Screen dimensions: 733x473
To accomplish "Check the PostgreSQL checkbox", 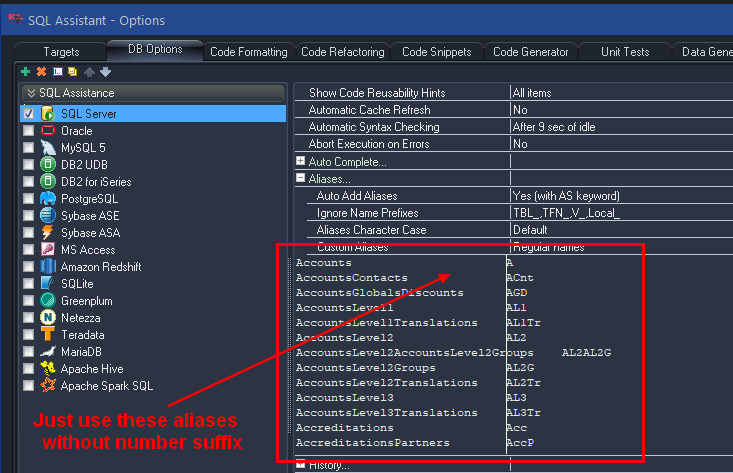I will (x=29, y=199).
